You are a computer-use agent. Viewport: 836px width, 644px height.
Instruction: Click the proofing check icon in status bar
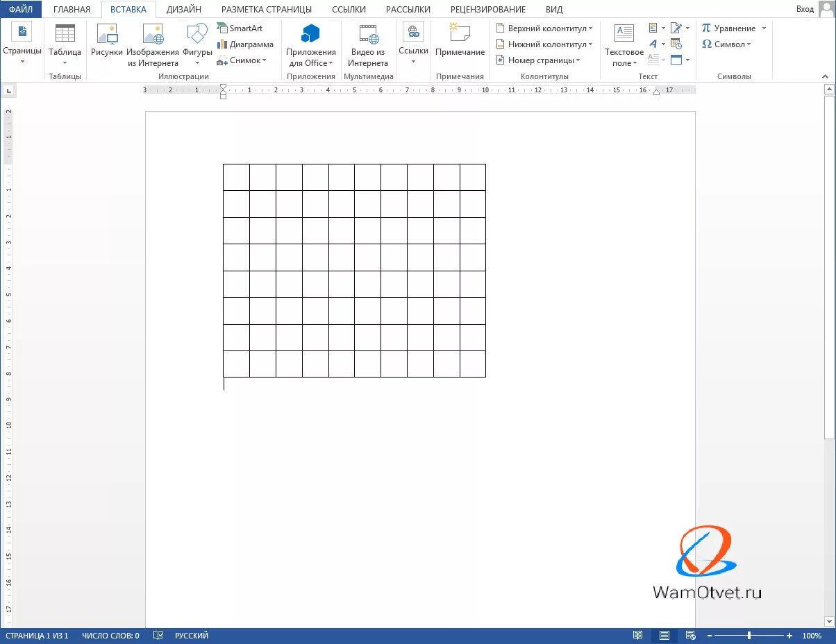(158, 636)
